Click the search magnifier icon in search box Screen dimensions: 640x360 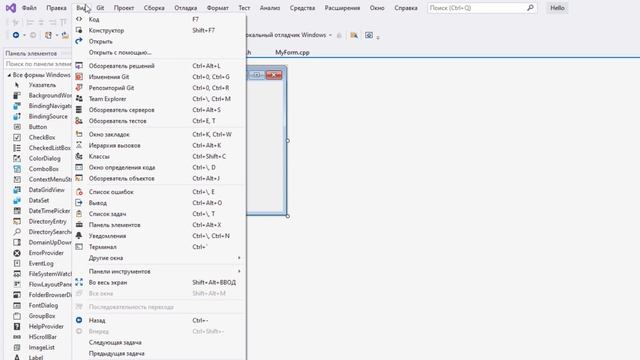(x=530, y=8)
